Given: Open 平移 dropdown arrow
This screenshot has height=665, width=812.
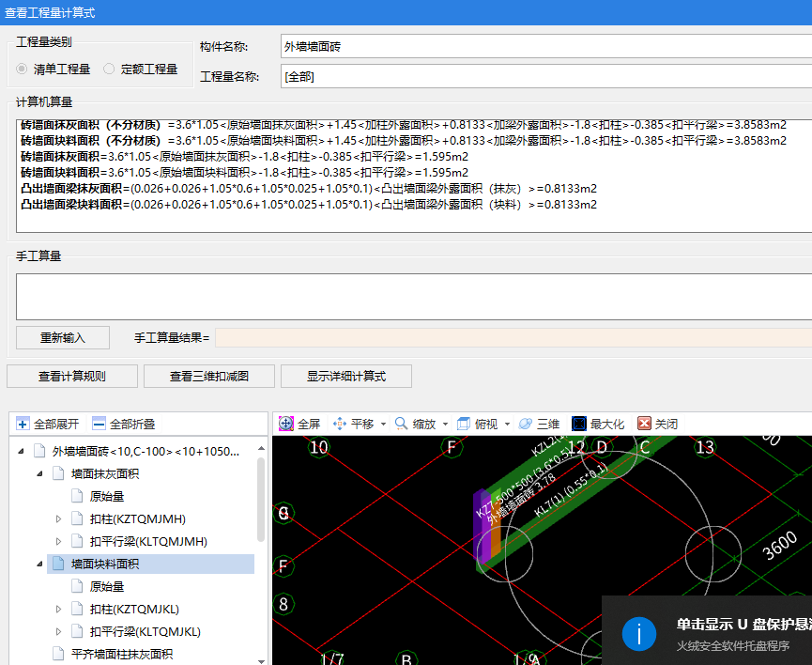Looking at the screenshot, I should [383, 424].
